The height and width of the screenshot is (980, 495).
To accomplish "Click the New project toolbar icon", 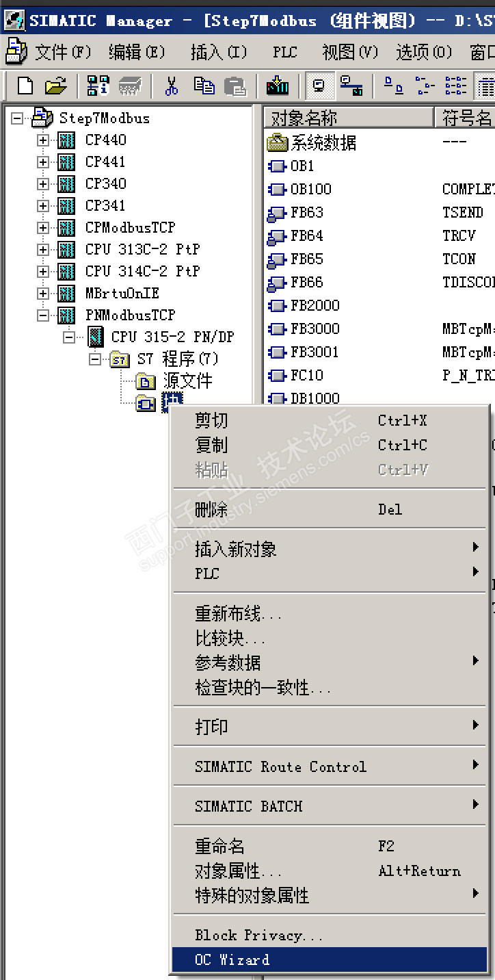I will 25,86.
